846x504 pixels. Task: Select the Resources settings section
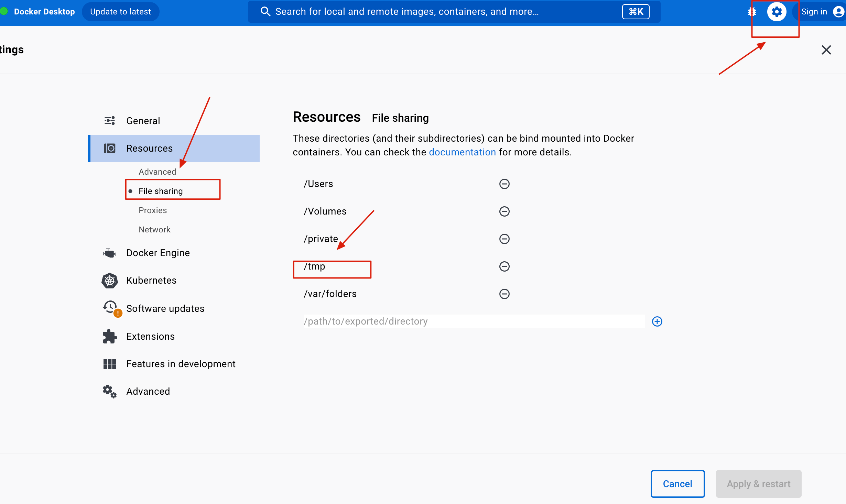pos(173,148)
